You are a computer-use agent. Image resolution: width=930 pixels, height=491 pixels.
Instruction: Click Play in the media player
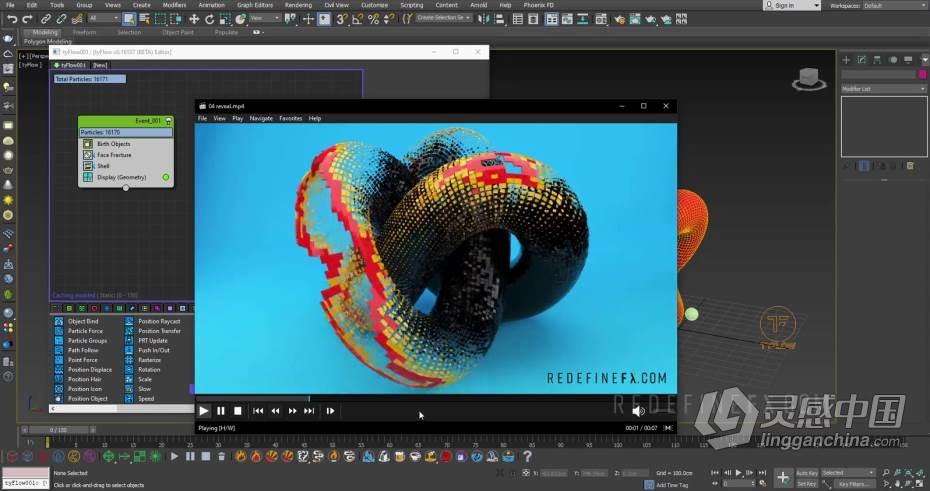(203, 410)
